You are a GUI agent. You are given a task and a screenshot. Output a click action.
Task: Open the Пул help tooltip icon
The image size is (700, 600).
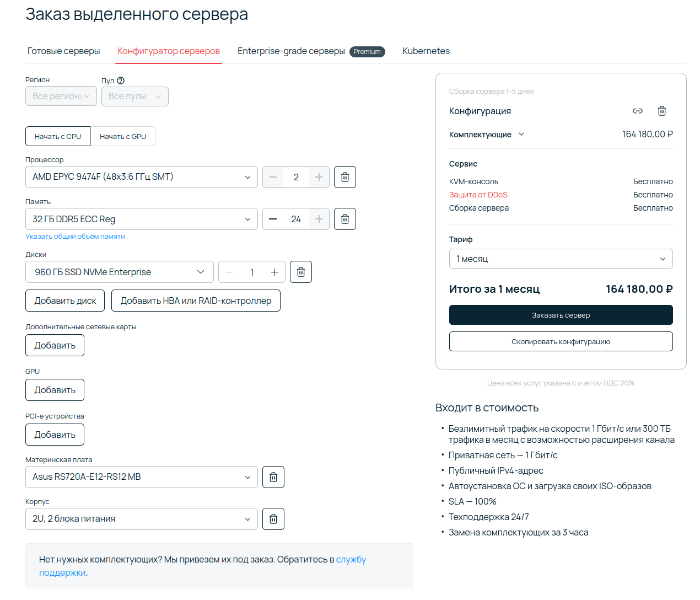[x=120, y=81]
